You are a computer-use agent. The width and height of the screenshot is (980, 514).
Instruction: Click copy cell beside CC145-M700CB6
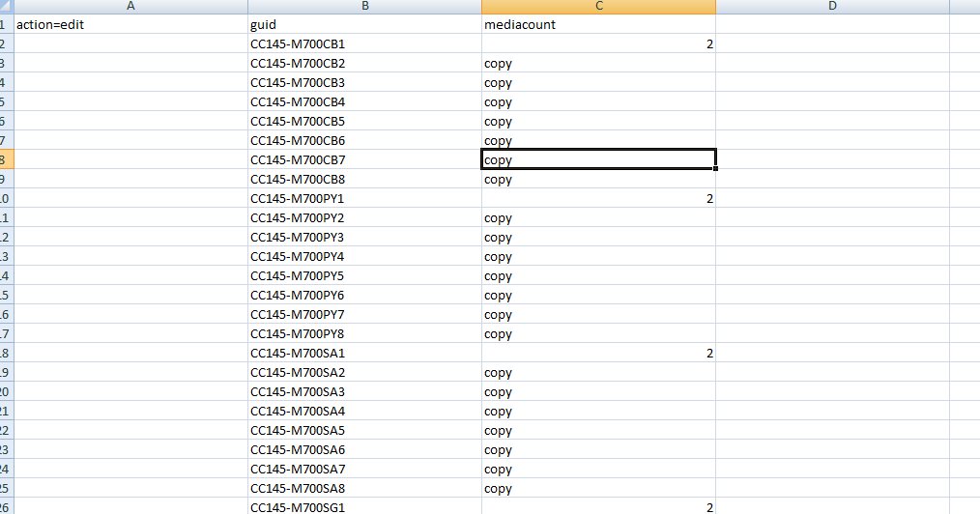(599, 140)
